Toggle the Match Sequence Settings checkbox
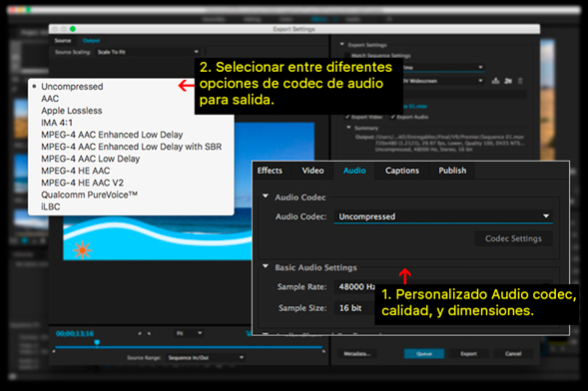The image size is (588, 391). click(347, 56)
